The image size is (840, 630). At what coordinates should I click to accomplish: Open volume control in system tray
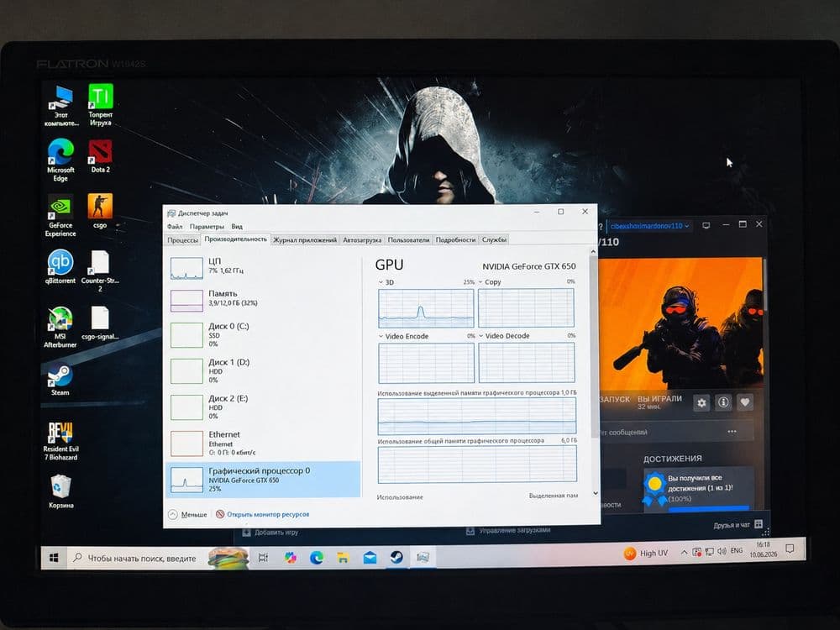click(722, 551)
